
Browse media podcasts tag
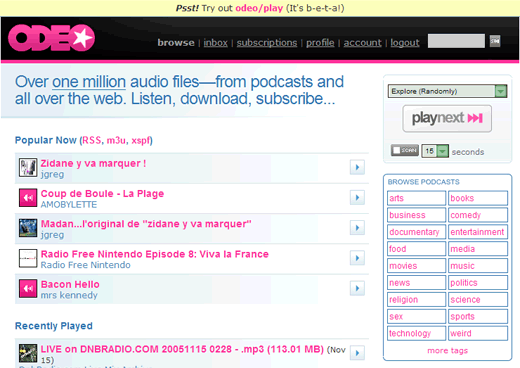click(478, 249)
